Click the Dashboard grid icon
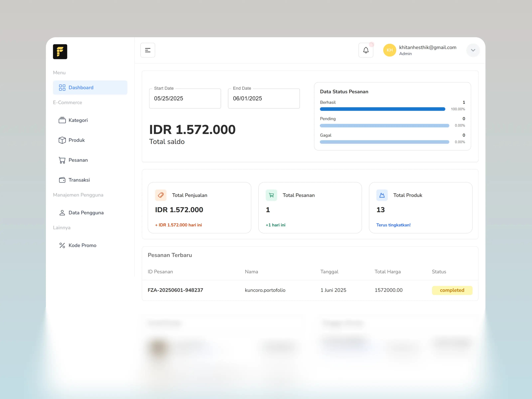Viewport: 532px width, 399px height. point(62,88)
